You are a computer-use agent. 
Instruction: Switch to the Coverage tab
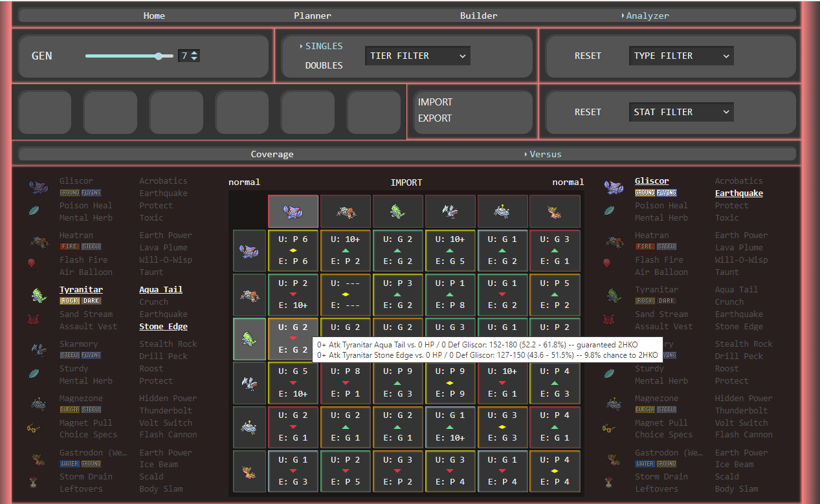click(x=272, y=154)
